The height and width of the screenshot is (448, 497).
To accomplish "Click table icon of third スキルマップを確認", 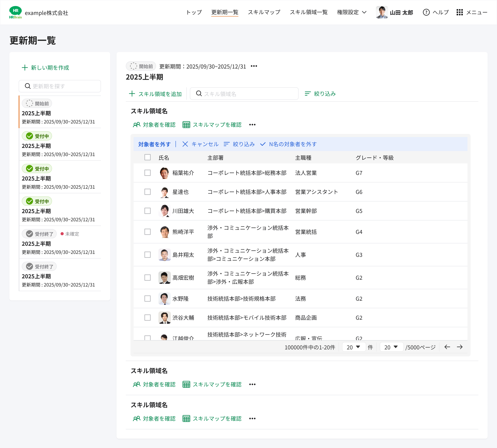I will [186, 419].
